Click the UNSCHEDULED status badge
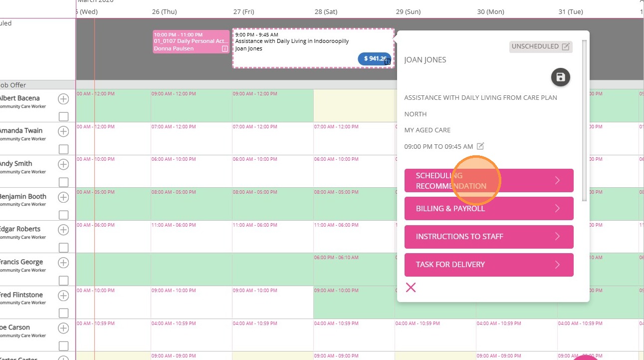Viewport: 644px width, 360px height. point(541,46)
